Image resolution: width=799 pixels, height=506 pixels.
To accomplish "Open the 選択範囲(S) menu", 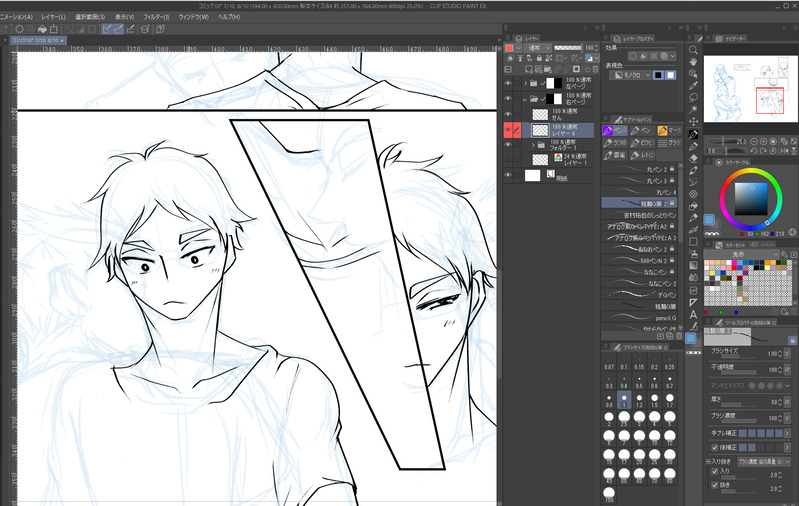I will [x=90, y=17].
